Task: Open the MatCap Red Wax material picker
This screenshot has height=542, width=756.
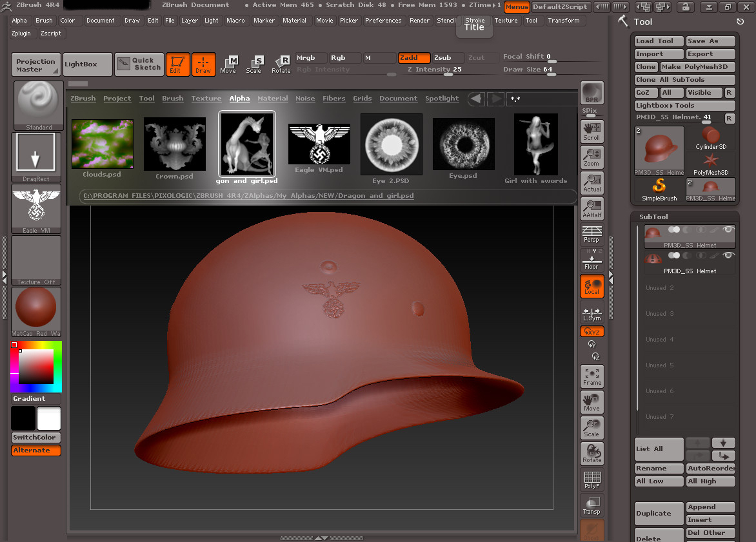Action: pyautogui.click(x=35, y=311)
